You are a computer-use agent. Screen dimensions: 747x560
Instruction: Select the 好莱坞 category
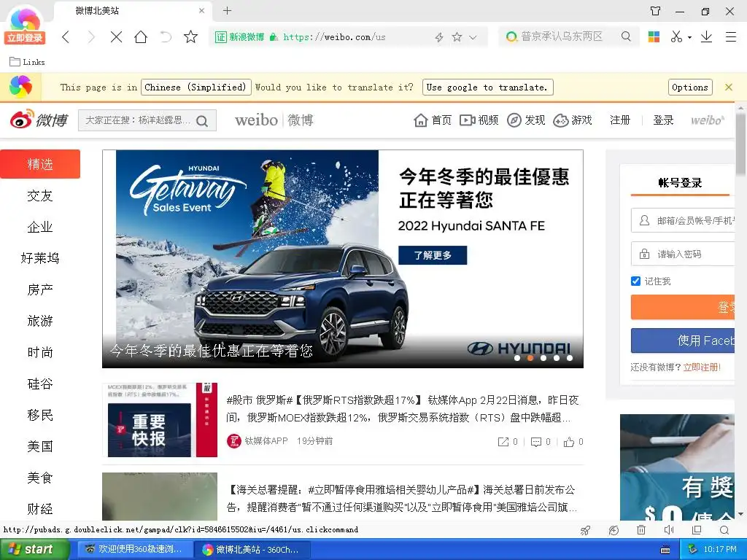[x=40, y=258]
